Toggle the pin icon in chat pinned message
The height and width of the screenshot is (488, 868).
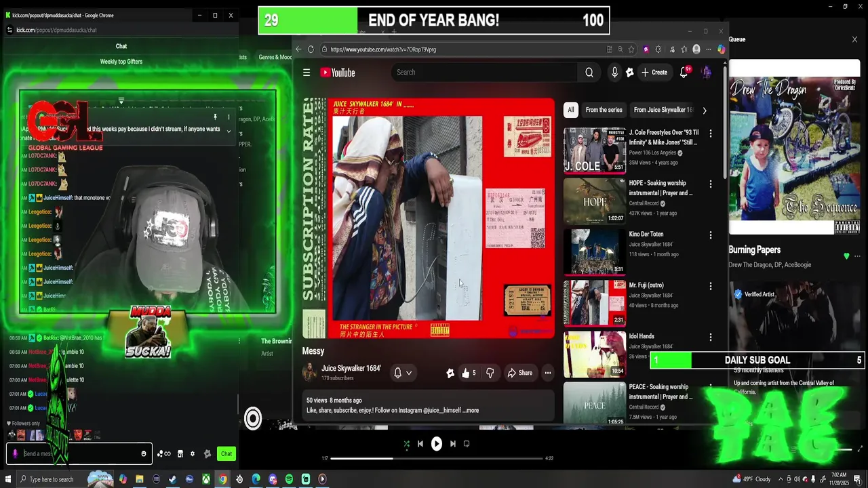pyautogui.click(x=215, y=117)
